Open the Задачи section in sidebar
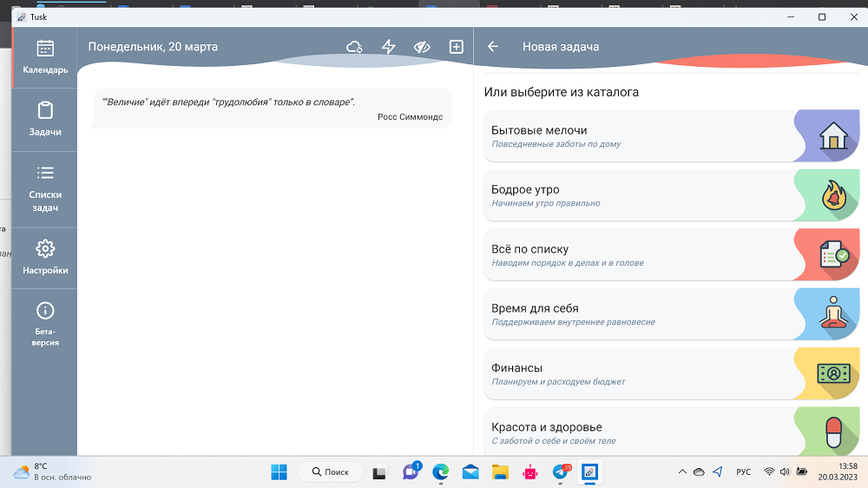 click(45, 120)
